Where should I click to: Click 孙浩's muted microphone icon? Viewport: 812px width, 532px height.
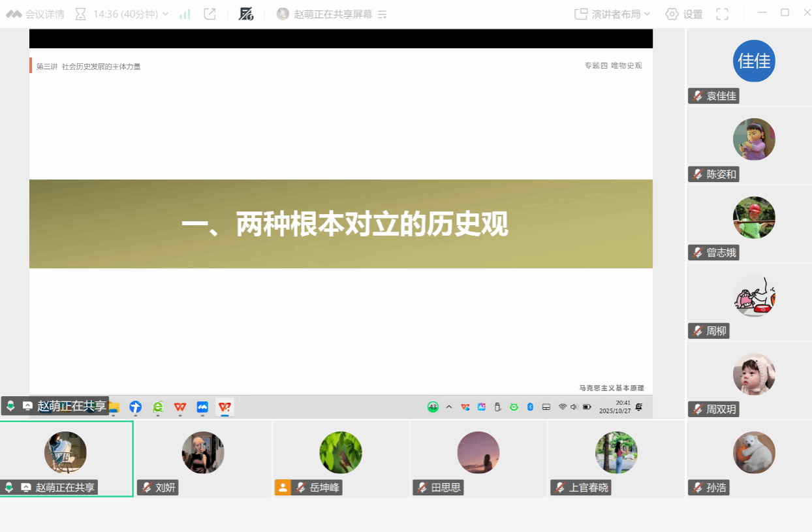(x=698, y=488)
